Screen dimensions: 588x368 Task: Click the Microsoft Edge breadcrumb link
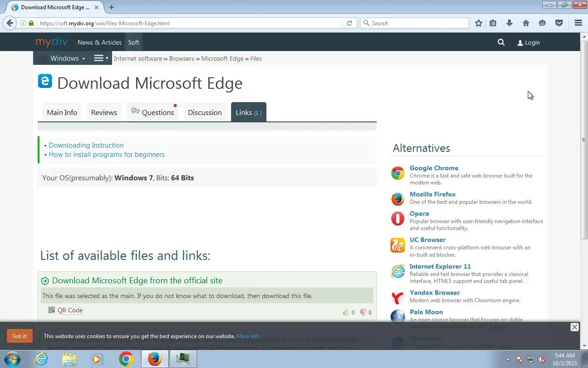pos(222,58)
